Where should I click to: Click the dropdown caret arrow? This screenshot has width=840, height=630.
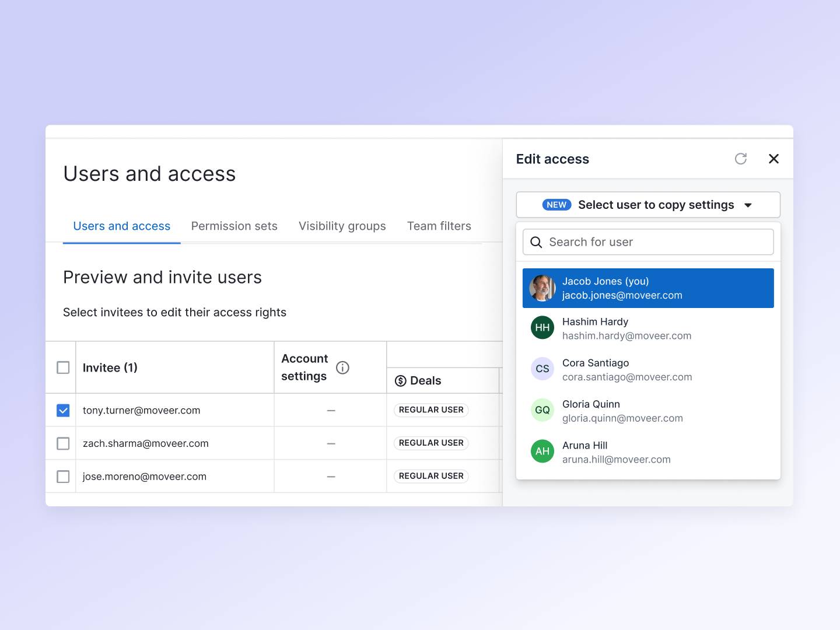coord(748,205)
